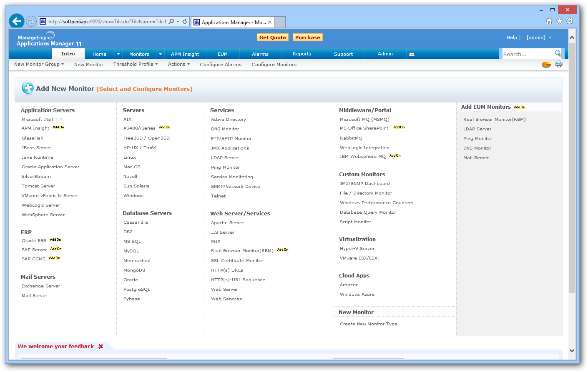This screenshot has height=372, width=588.
Task: Select the VMware ESX/ESXi monitor
Action: (x=359, y=258)
